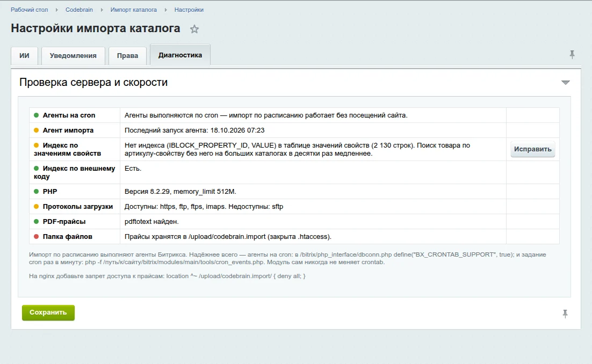
Task: Click the Протоколы загрузки label
Action: pos(78,207)
